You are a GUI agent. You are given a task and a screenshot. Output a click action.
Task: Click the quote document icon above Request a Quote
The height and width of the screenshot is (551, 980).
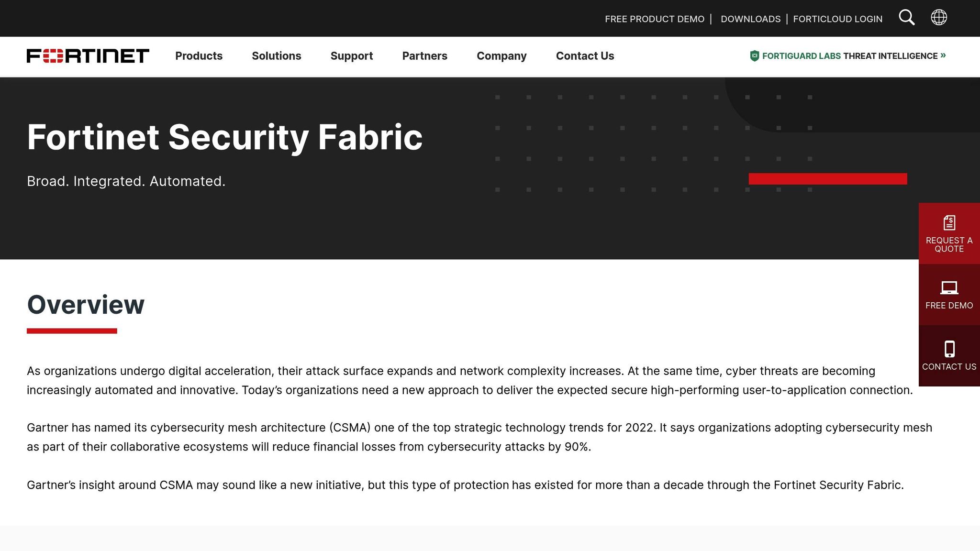coord(949,221)
